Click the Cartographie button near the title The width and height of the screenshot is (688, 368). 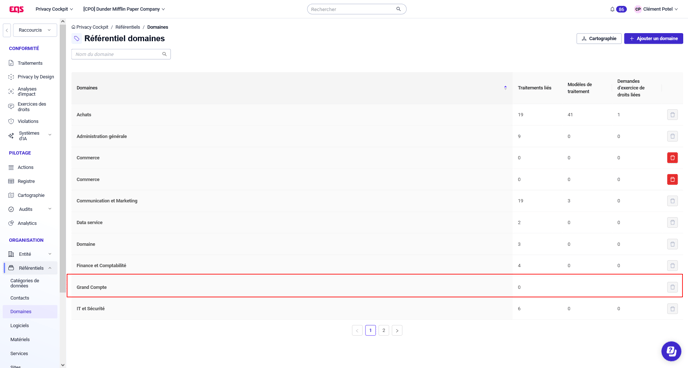point(599,39)
